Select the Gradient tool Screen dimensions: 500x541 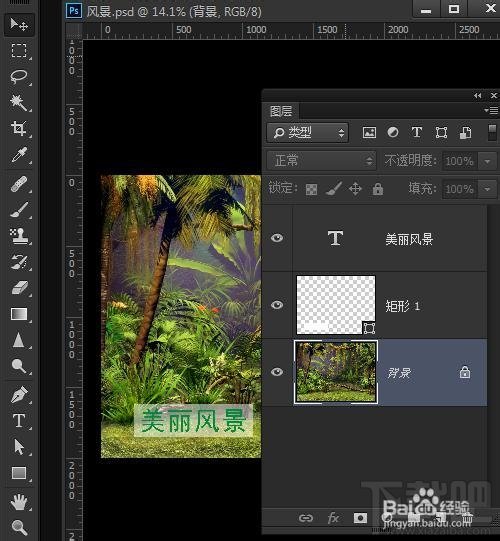tap(19, 314)
